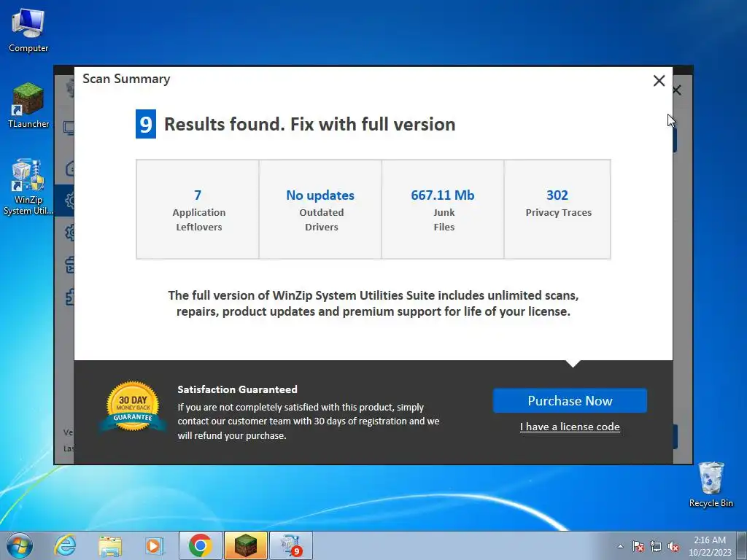Click the 'Satisfaction Guaranteed' heading
The width and height of the screenshot is (747, 560).
(x=237, y=389)
